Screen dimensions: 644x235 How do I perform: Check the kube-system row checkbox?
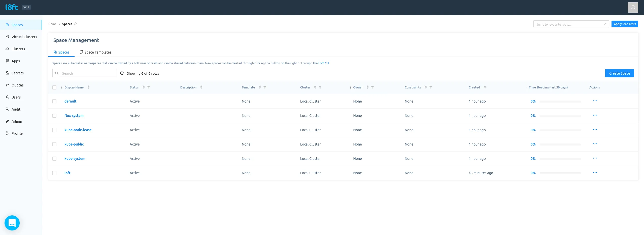[x=54, y=159]
